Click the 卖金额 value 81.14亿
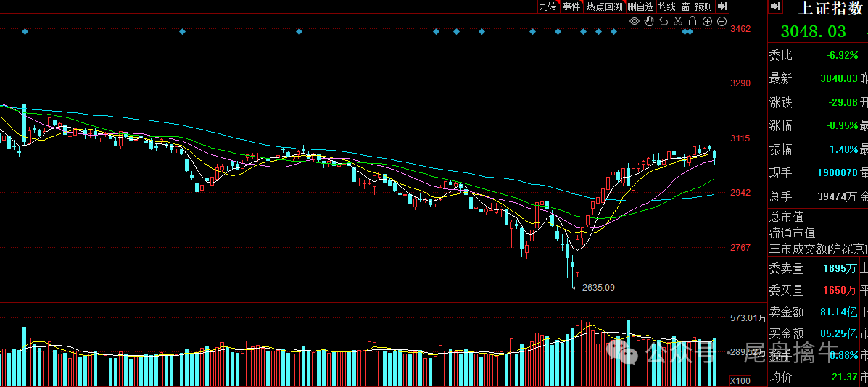This screenshot has height=387, width=868. [x=840, y=312]
